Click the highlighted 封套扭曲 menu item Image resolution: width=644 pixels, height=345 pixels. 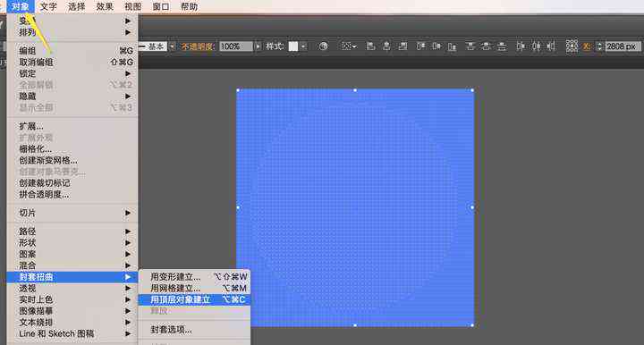tap(72, 277)
